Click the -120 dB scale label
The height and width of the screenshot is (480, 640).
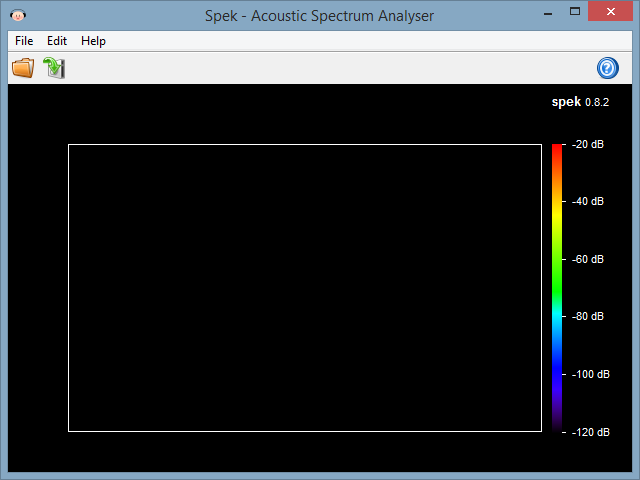click(590, 432)
